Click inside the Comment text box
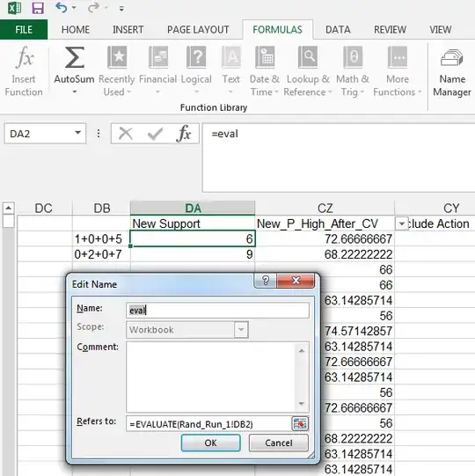475x476 pixels. 211,377
